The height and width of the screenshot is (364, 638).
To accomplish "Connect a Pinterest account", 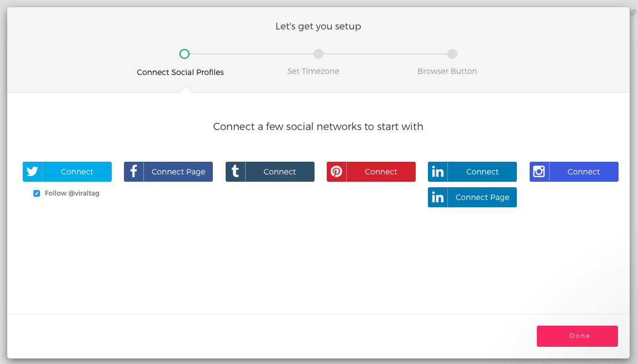I will tap(371, 172).
